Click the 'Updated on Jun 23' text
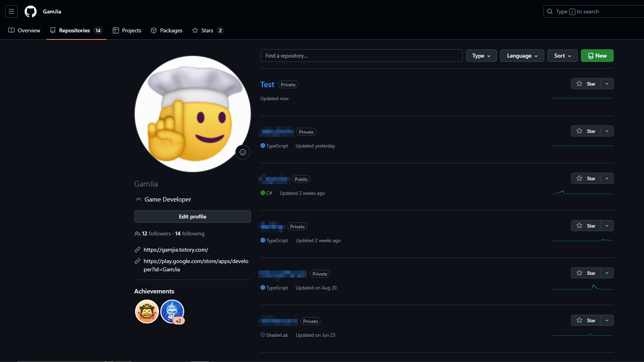Screen dimensions: 644x362 point(315,335)
